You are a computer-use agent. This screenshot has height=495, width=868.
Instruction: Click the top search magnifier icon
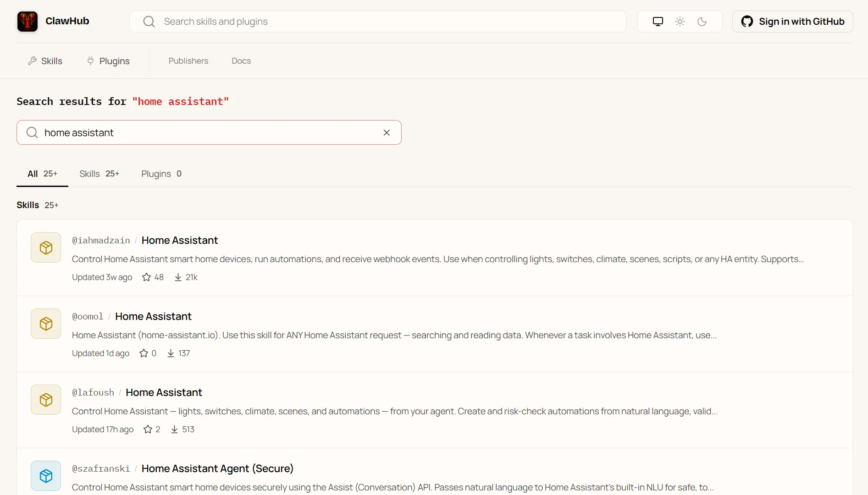[149, 22]
